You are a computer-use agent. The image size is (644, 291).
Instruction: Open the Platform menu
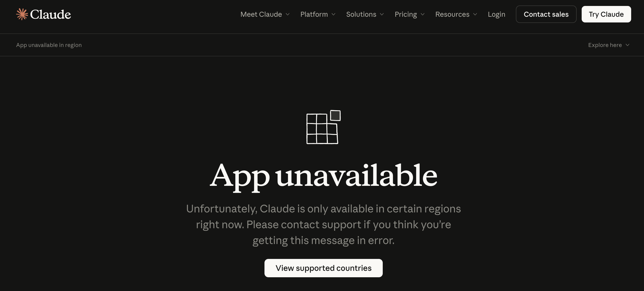(318, 14)
